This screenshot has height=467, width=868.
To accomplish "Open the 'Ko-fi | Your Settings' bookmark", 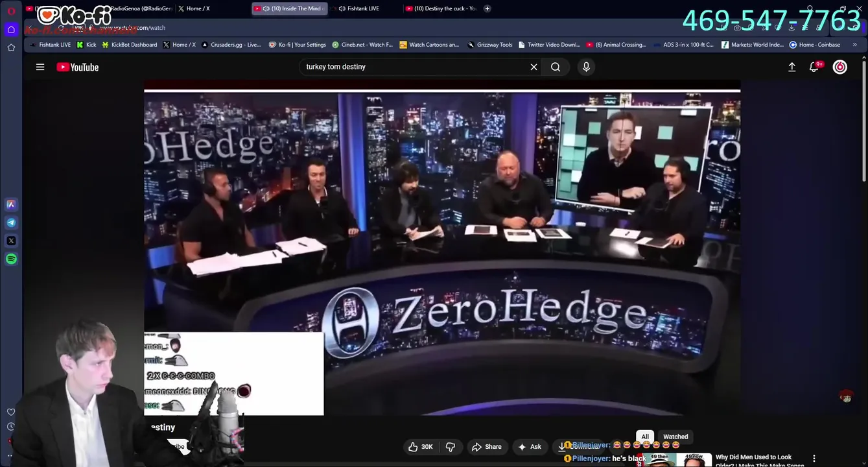I will click(297, 45).
